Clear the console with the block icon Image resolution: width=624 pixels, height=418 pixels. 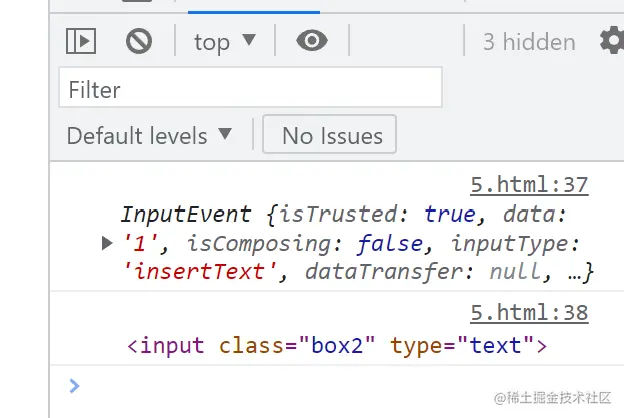pyautogui.click(x=139, y=41)
